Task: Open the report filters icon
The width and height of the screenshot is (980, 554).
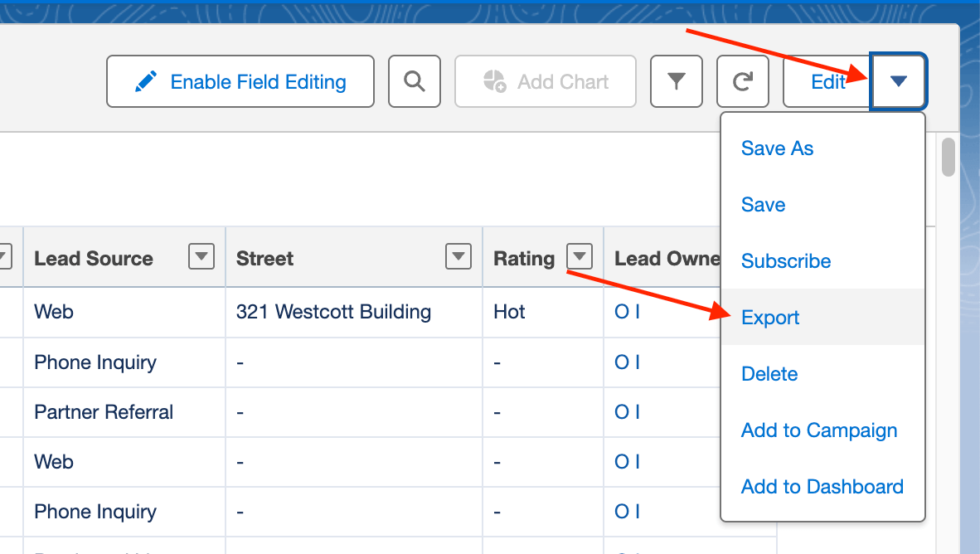Action: (x=677, y=81)
